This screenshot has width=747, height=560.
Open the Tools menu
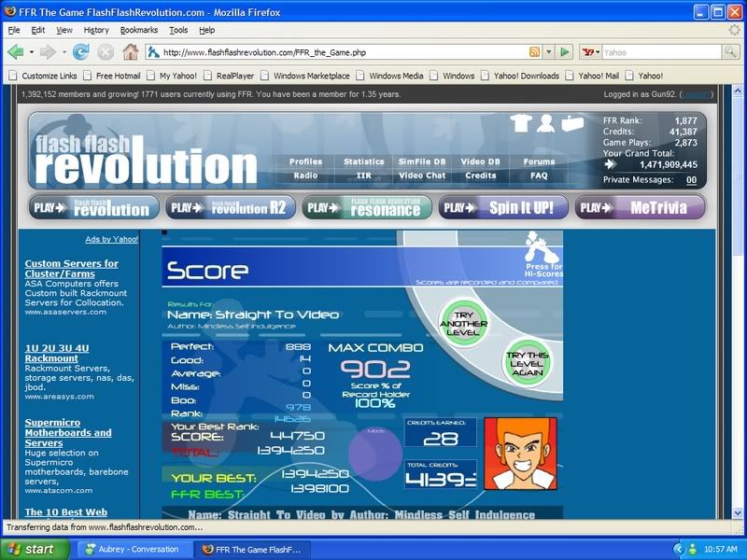[x=178, y=30]
